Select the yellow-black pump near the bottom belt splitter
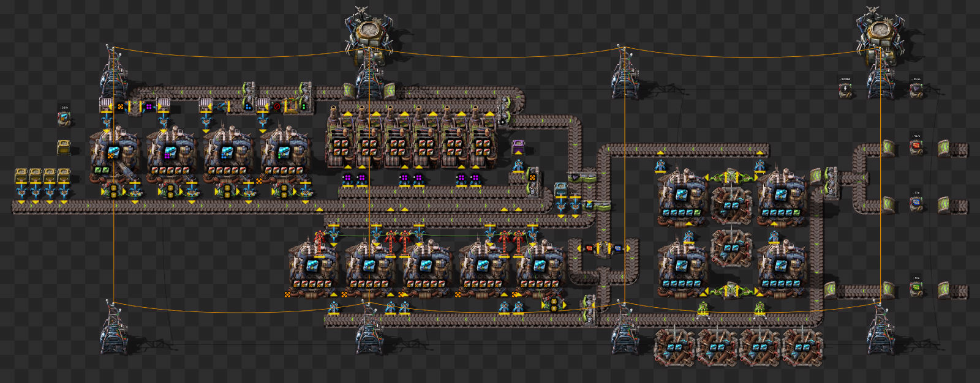This screenshot has width=980, height=383. click(554, 303)
